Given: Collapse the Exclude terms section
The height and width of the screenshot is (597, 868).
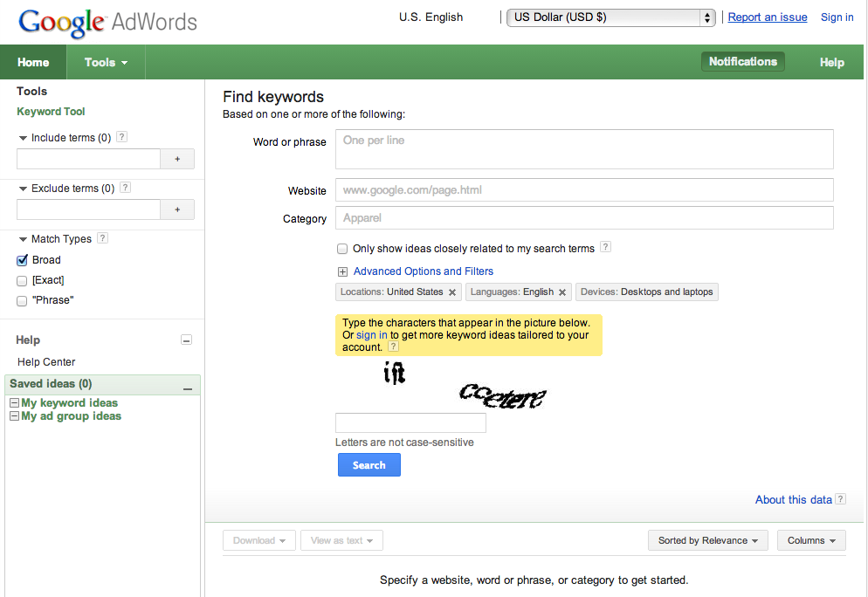Looking at the screenshot, I should click(23, 189).
